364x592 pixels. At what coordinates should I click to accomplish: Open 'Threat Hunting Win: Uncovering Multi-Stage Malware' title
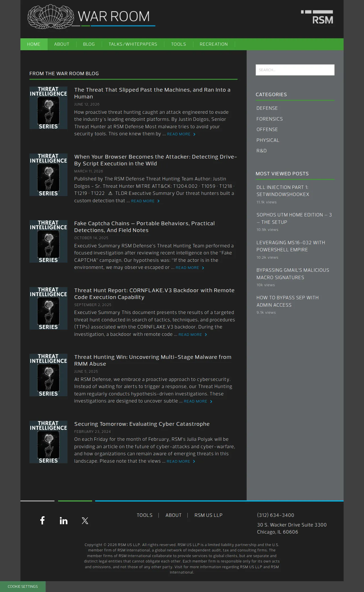[x=153, y=360]
